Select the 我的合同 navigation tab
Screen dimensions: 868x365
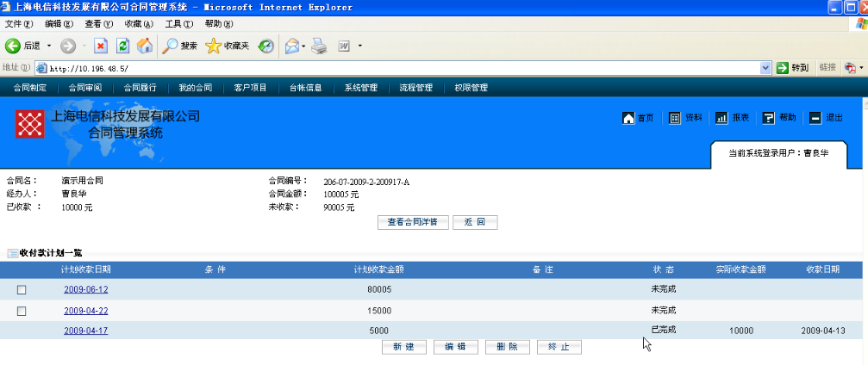pos(196,88)
